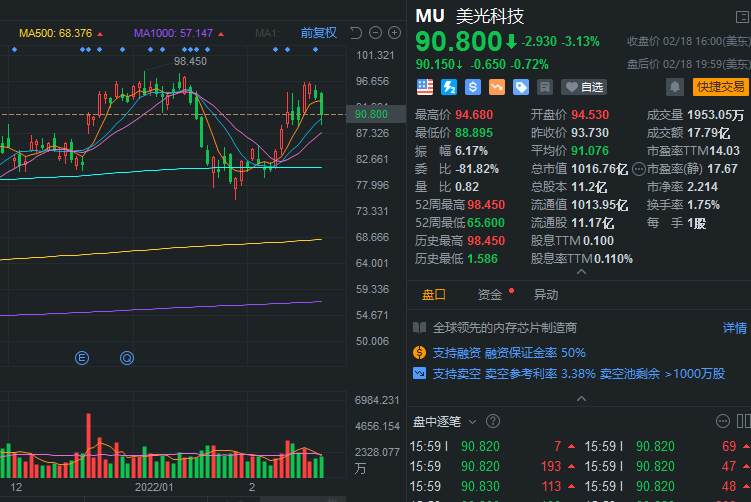Click the book icon beside company description

pyautogui.click(x=420, y=328)
